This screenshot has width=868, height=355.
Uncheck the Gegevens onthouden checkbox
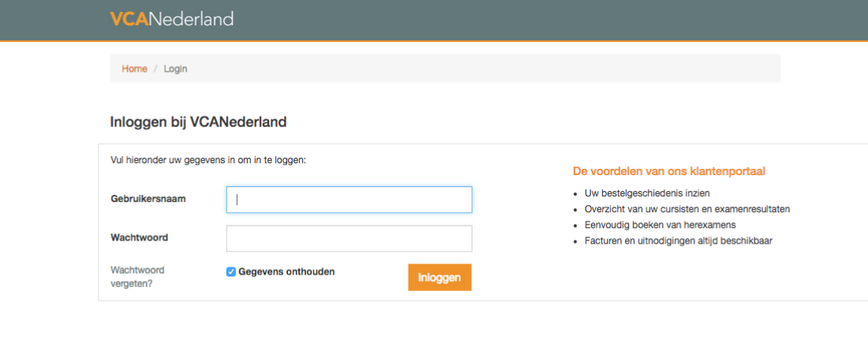231,272
